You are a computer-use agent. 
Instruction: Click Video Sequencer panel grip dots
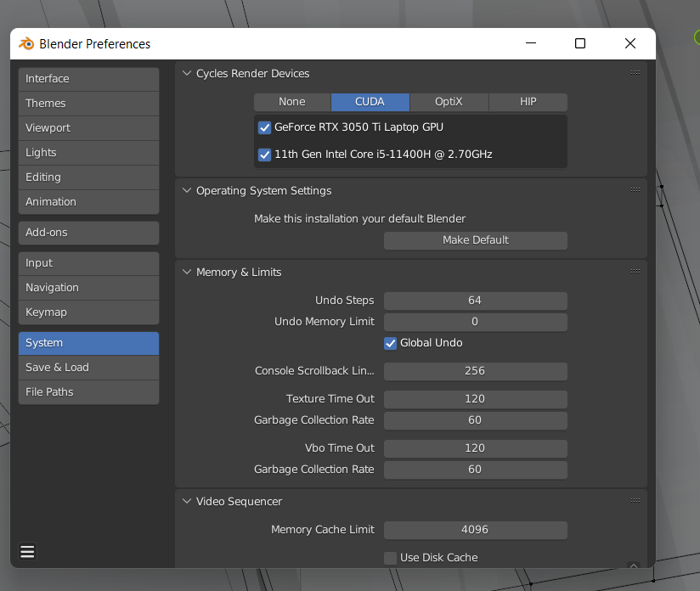point(635,501)
